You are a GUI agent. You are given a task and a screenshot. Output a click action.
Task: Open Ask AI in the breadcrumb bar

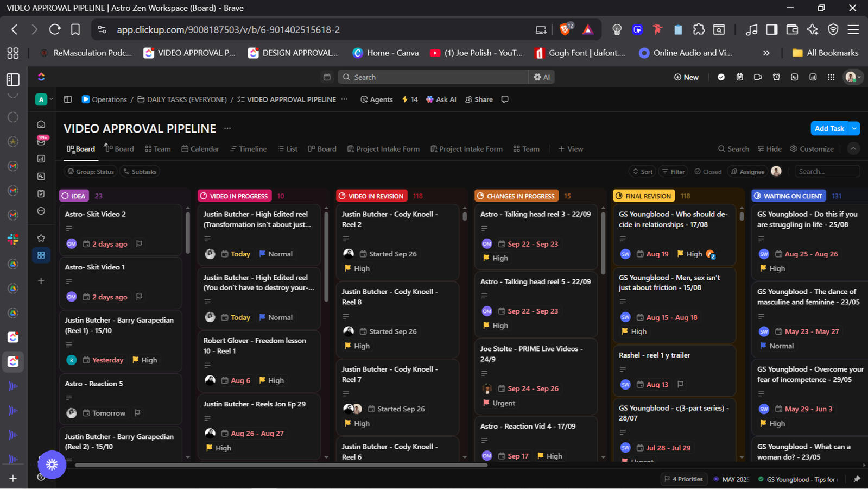coord(441,99)
